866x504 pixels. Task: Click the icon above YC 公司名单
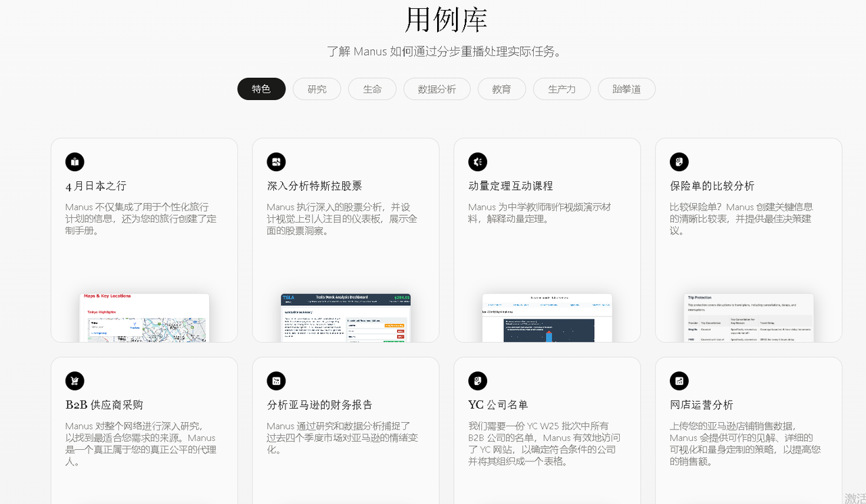pos(478,381)
